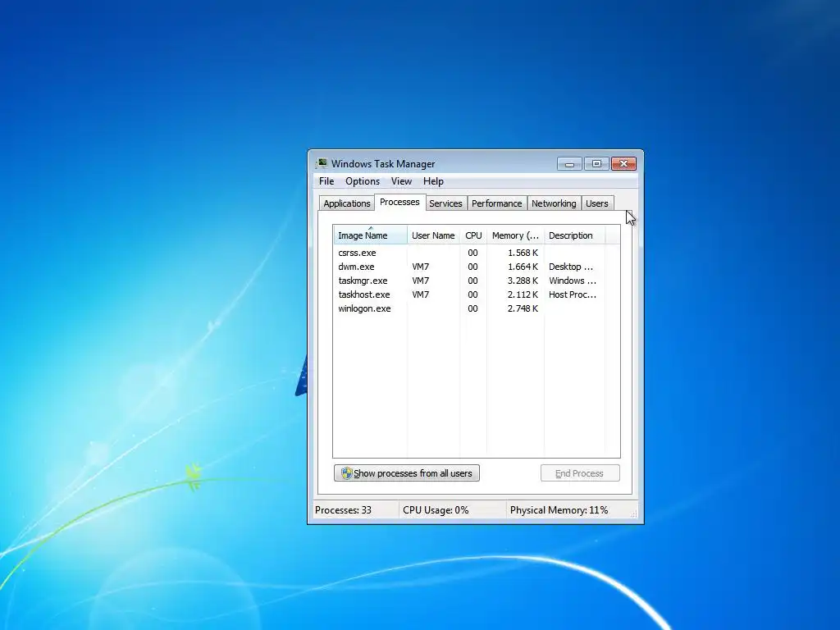Image resolution: width=840 pixels, height=630 pixels.
Task: Click the Processes: 33 status entry
Action: coord(343,510)
